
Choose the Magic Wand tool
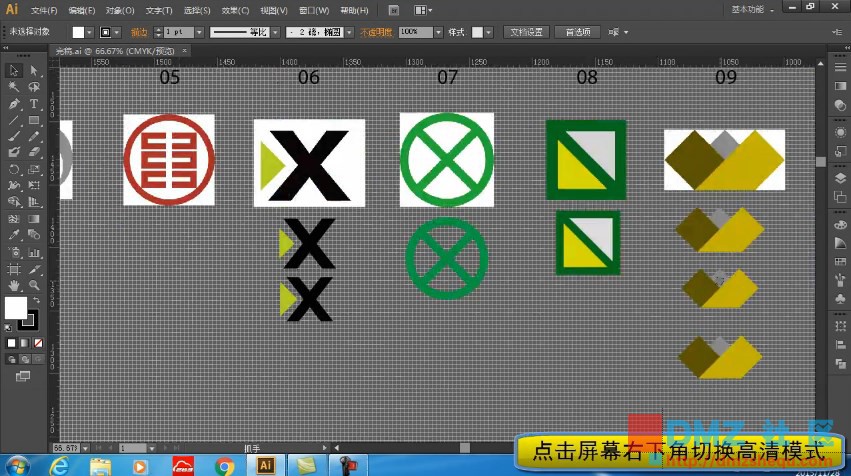coord(14,87)
